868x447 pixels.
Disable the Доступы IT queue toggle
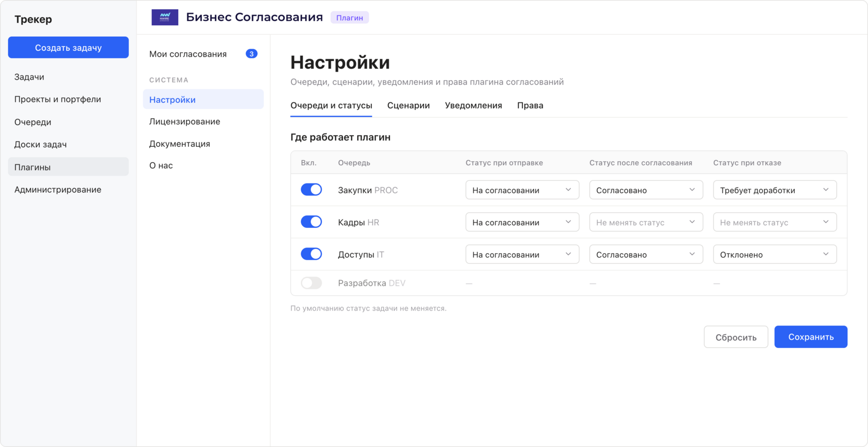tap(312, 254)
